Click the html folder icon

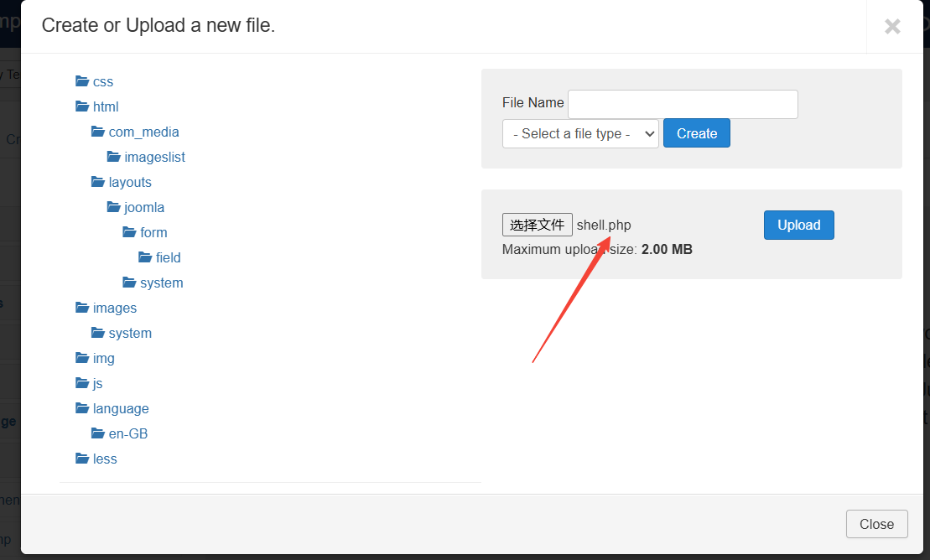pyautogui.click(x=82, y=106)
